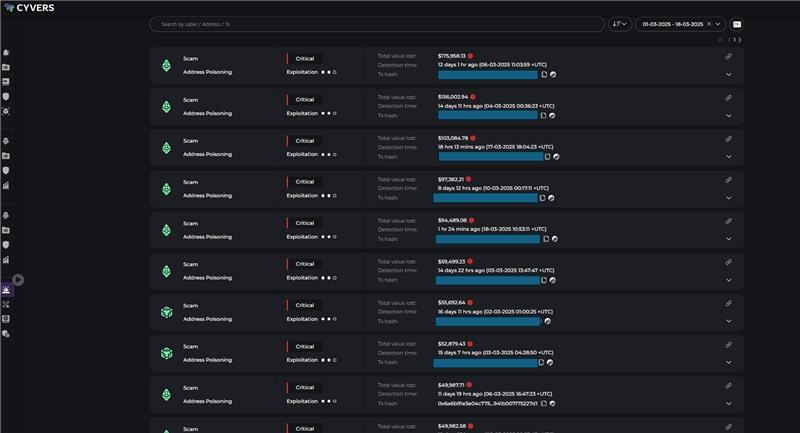
Task: Click the Ethereum icon of the first alert
Action: (x=167, y=66)
